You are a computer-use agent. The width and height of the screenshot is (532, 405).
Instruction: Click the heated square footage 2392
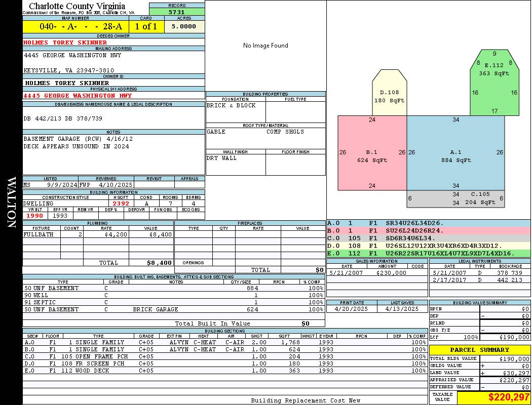coord(121,204)
